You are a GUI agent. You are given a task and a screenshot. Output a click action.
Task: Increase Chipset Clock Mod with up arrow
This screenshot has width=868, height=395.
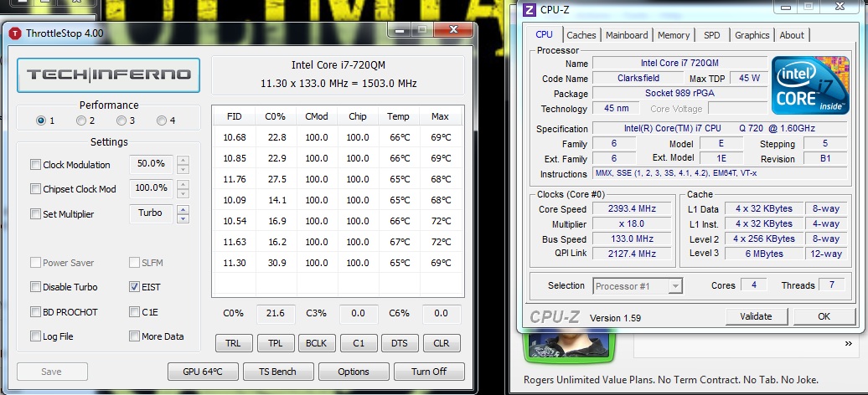pyautogui.click(x=183, y=185)
